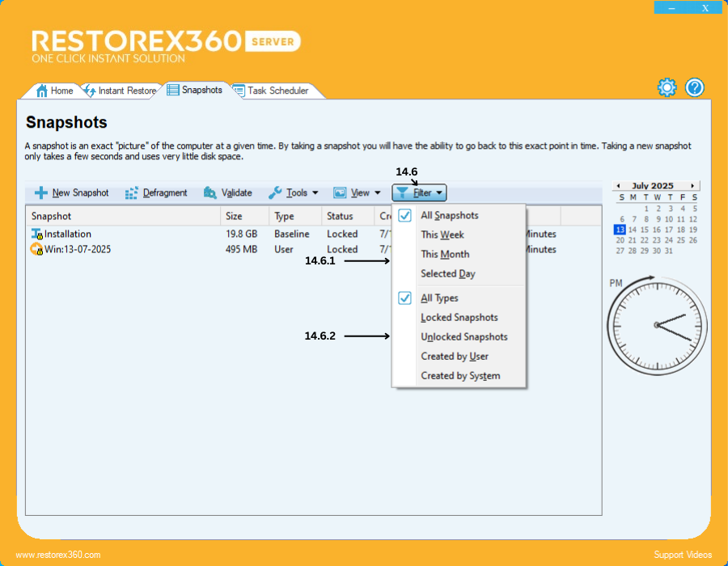
Task: Click the Validate button label
Action: pos(236,192)
